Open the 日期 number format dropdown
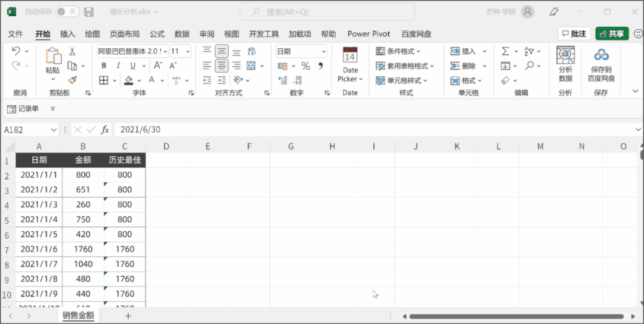This screenshot has height=324, width=644. click(x=323, y=52)
